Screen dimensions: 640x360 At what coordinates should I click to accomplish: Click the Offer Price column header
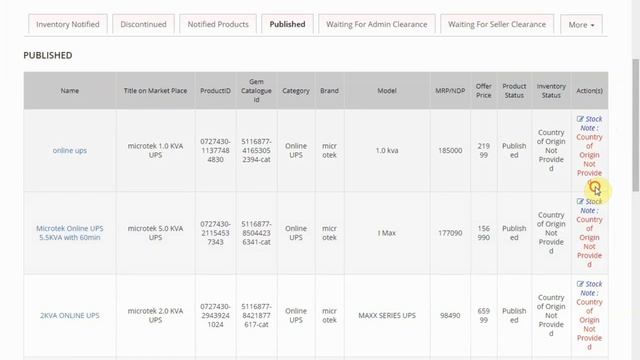(484, 91)
